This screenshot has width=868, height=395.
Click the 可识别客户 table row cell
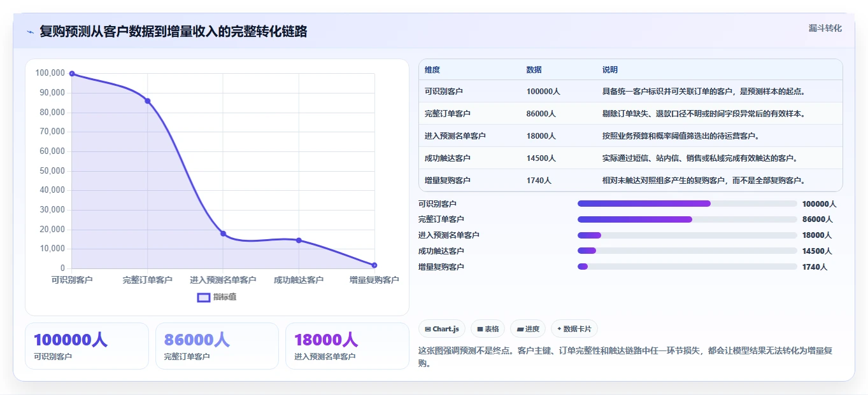444,92
